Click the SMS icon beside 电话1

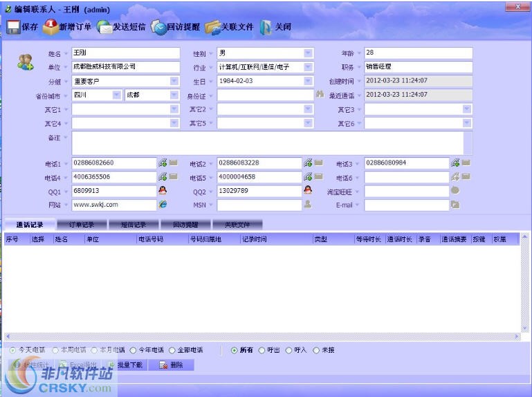174,163
